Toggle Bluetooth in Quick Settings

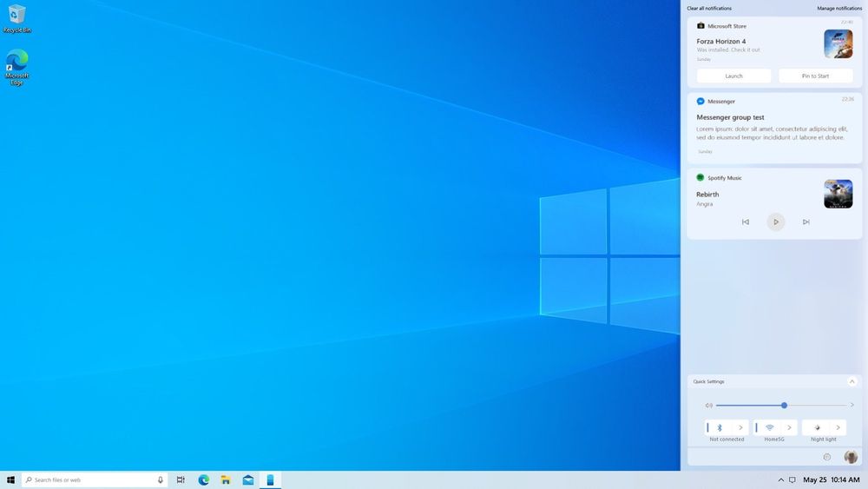click(x=720, y=427)
